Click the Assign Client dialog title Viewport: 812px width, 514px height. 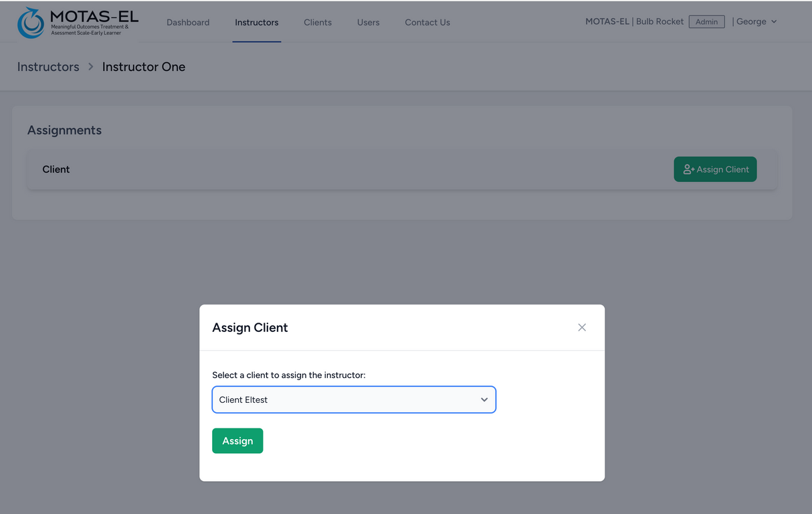point(250,328)
